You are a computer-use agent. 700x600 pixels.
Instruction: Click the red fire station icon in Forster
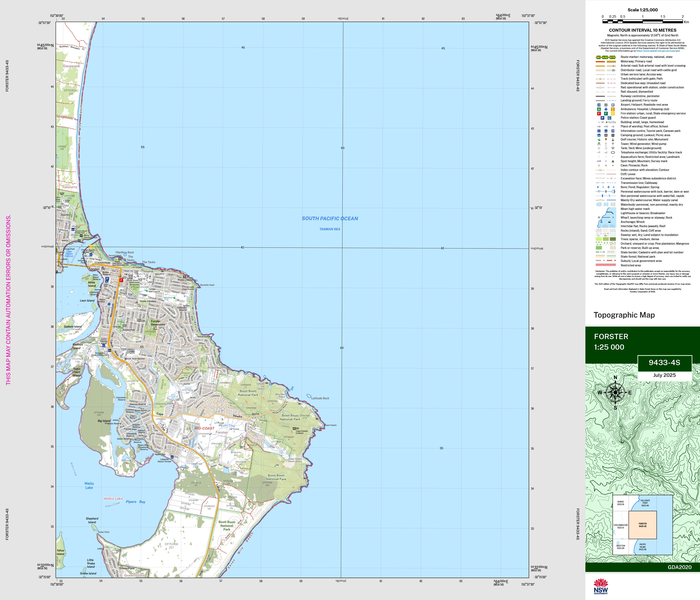point(121,280)
